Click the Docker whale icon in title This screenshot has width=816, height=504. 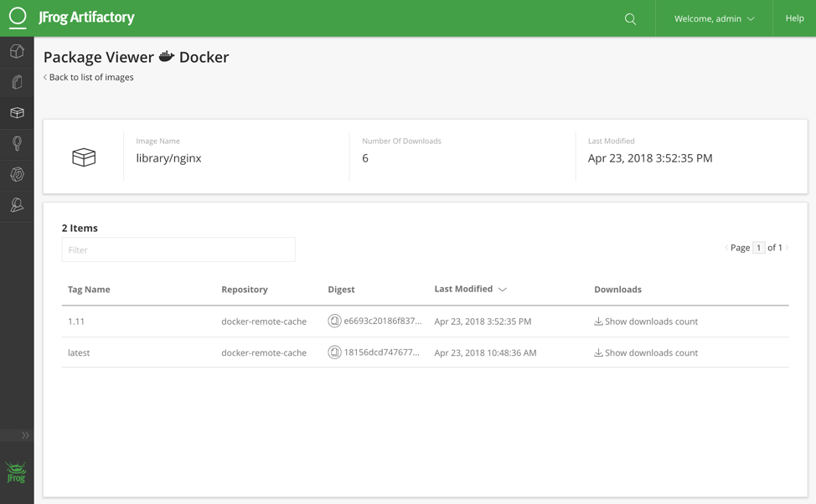click(x=167, y=56)
